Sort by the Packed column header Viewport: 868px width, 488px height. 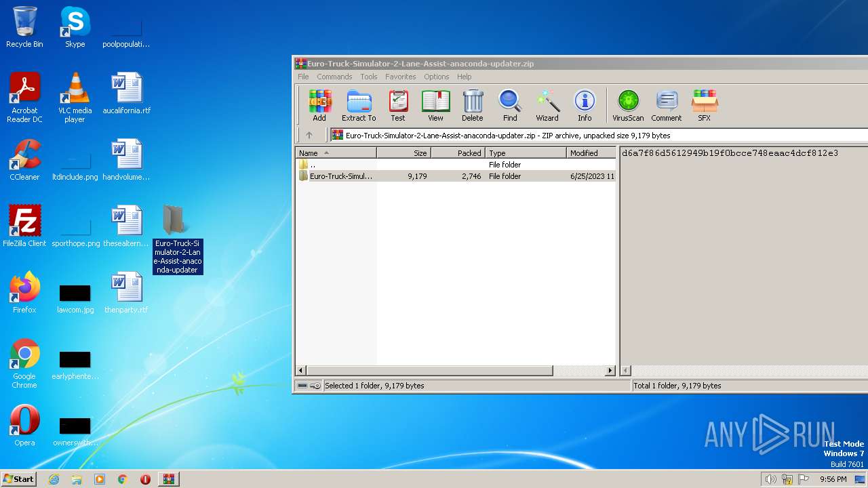(458, 153)
